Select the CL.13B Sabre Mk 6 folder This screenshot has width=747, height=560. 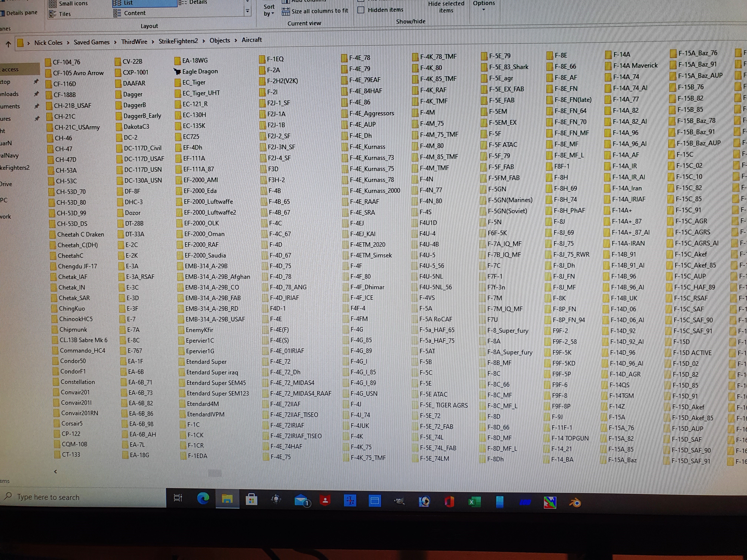80,340
